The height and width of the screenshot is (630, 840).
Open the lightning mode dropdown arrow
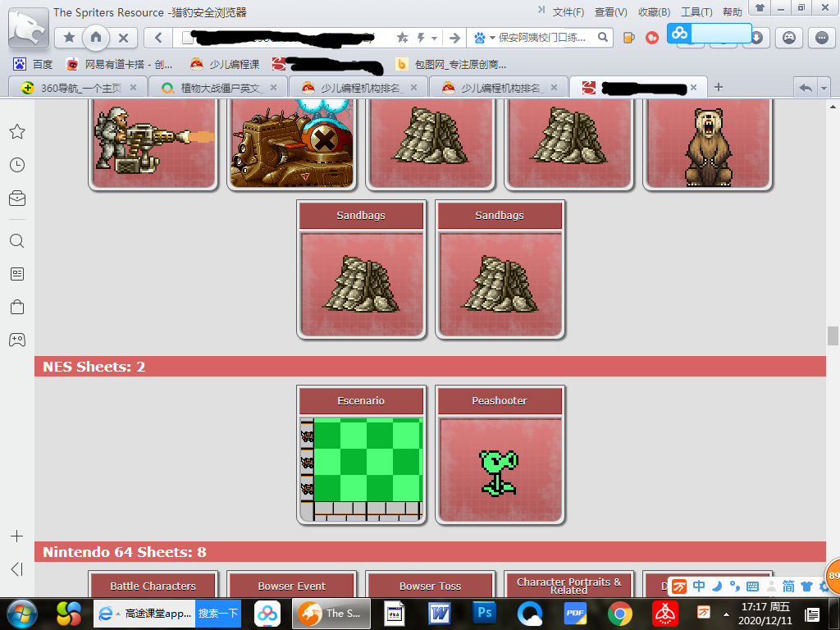click(435, 38)
